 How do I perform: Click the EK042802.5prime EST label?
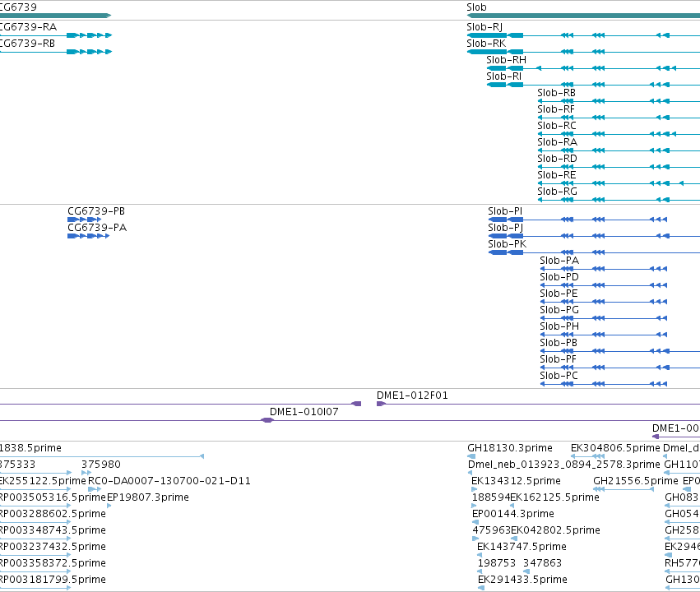tap(555, 530)
